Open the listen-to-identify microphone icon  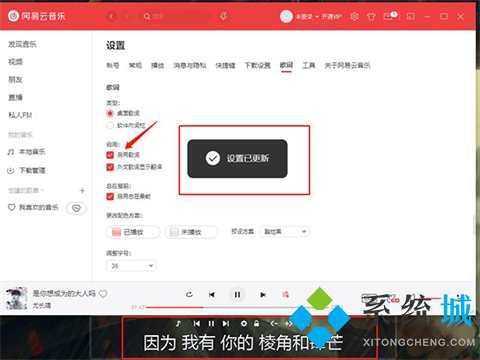224,16
